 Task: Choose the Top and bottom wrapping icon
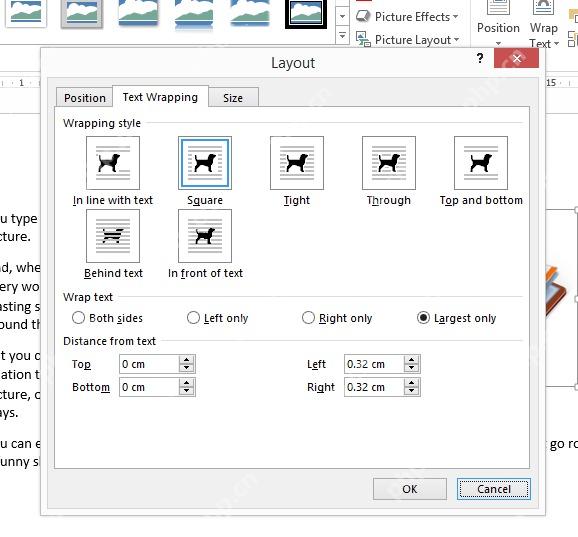pos(481,163)
